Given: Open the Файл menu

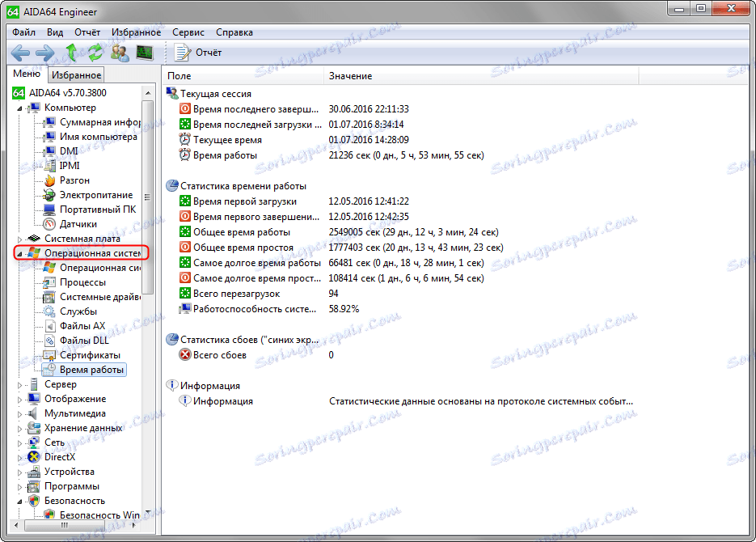Looking at the screenshot, I should 23,32.
